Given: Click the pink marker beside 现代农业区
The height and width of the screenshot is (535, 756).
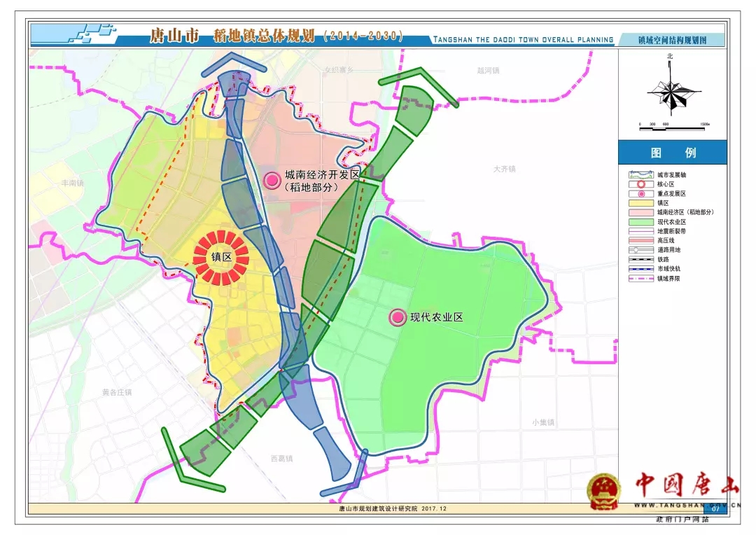Looking at the screenshot, I should pos(398,317).
